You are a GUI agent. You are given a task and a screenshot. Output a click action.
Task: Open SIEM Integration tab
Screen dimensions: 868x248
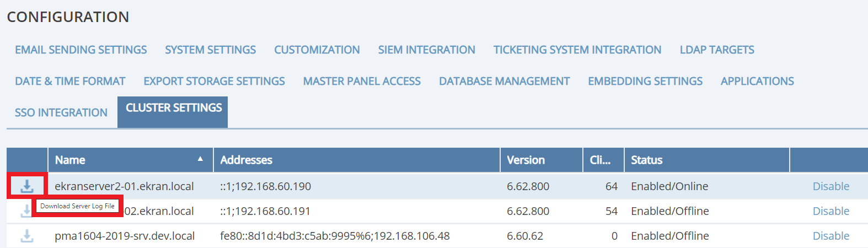click(x=426, y=50)
